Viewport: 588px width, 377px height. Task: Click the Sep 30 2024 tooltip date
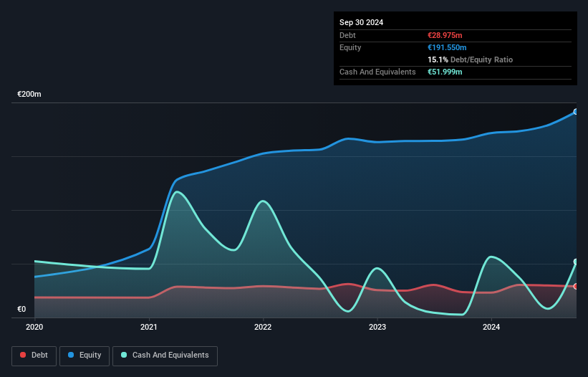(x=361, y=22)
